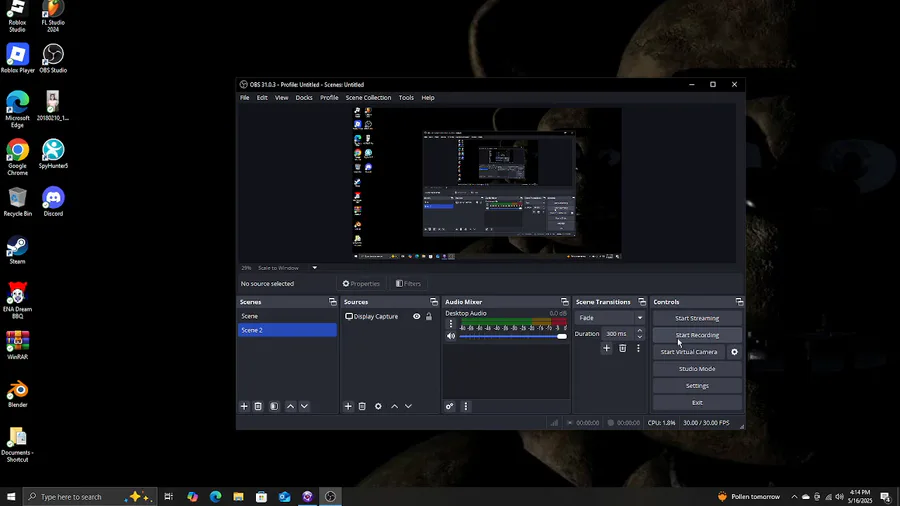Click Exit button in Controls
The image size is (900, 506).
coord(697,403)
